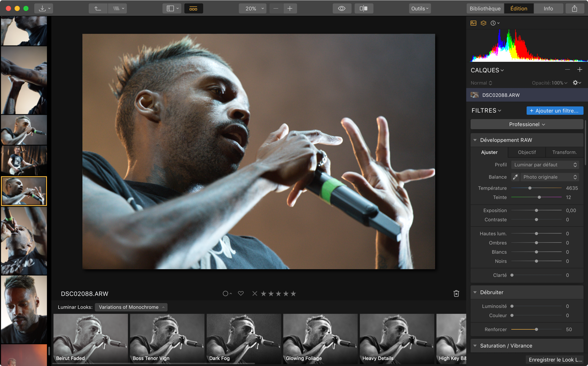Pick the white balance eyedropper tool

coord(515,177)
